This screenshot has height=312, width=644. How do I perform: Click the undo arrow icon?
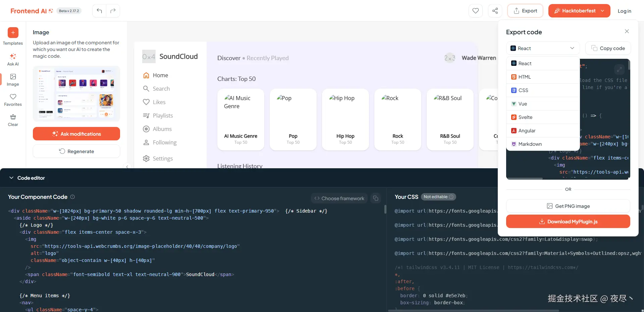tap(99, 11)
